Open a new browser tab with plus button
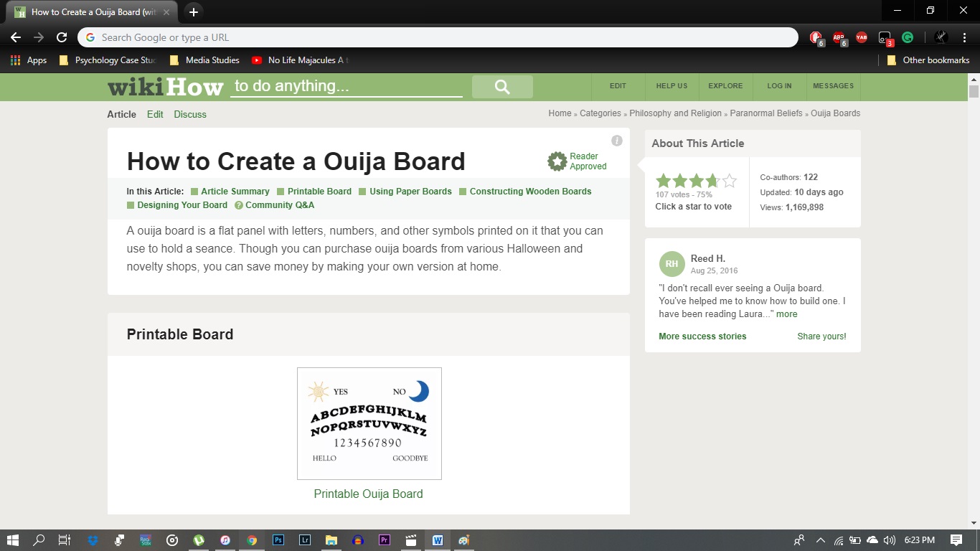 (x=193, y=11)
